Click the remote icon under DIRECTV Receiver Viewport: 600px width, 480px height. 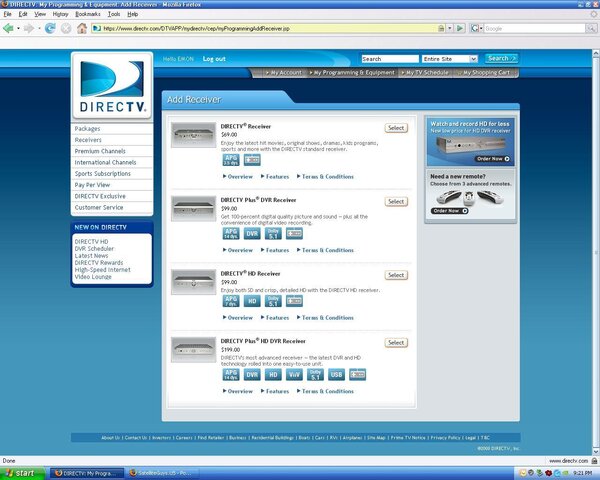(x=252, y=160)
